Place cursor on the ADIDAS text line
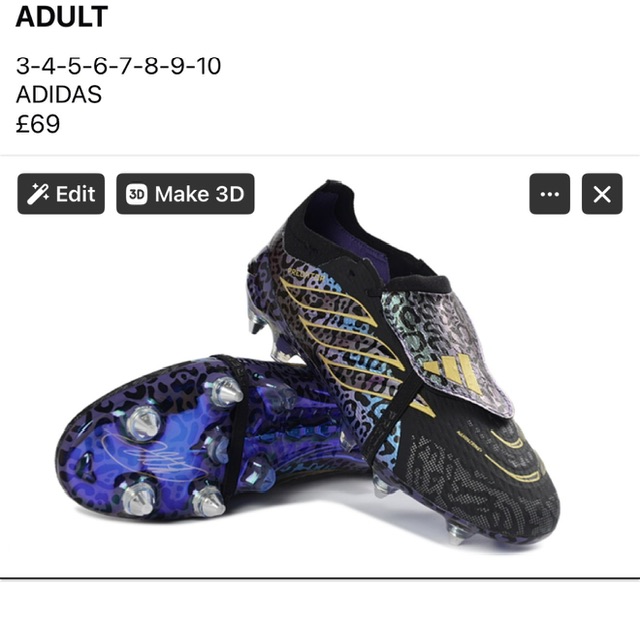640x638 pixels. [x=59, y=95]
